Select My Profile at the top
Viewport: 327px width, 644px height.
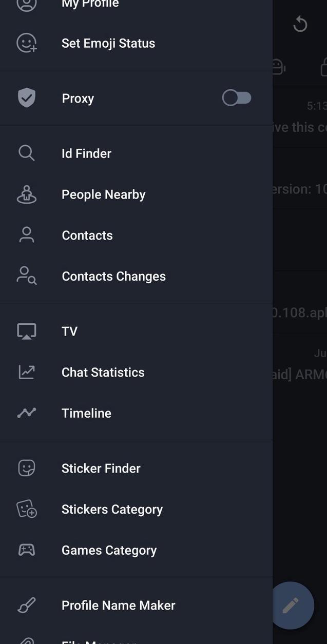click(x=90, y=4)
